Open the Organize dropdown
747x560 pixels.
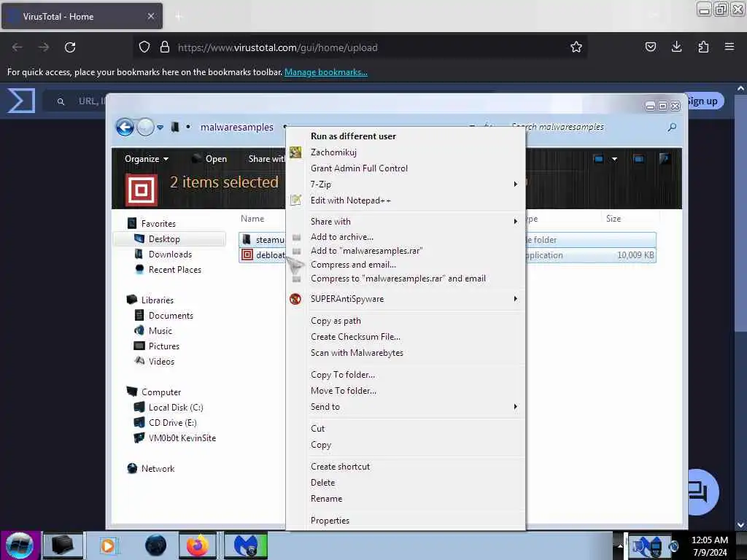click(x=146, y=159)
